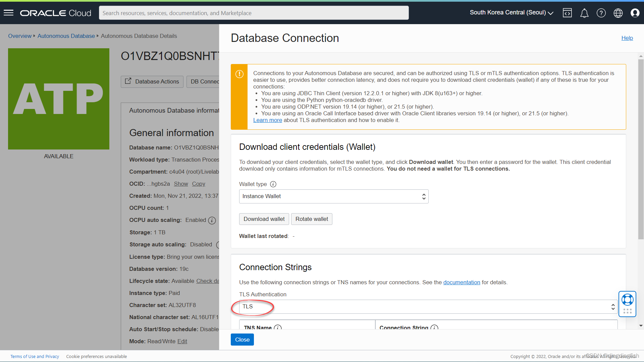
Task: Click 'Character set: AL32UTF8' text
Action: [x=163, y=305]
